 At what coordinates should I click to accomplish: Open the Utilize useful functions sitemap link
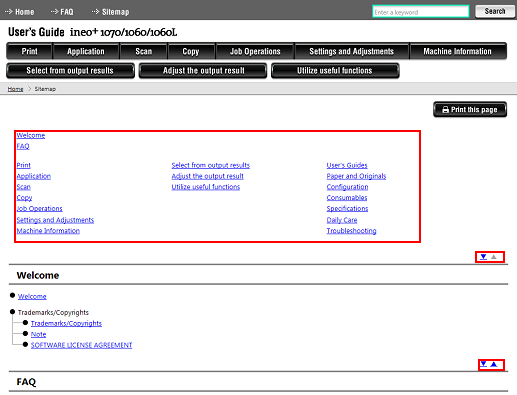point(206,187)
